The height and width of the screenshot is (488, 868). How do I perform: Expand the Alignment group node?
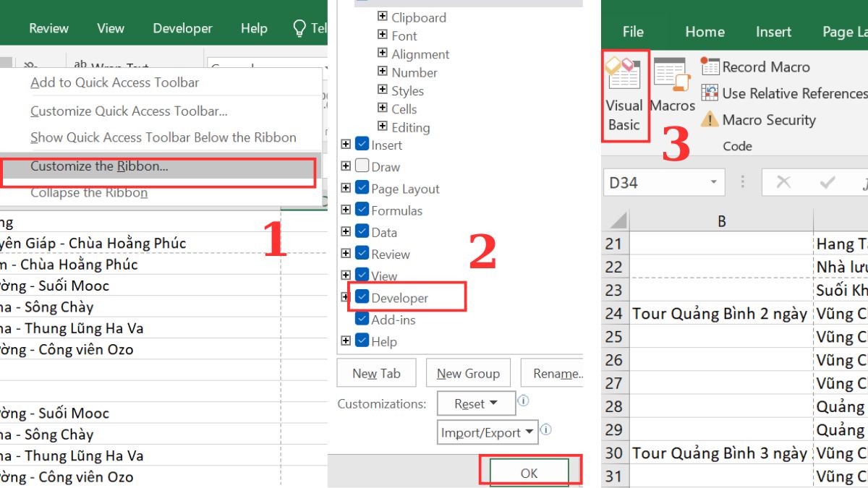[382, 53]
